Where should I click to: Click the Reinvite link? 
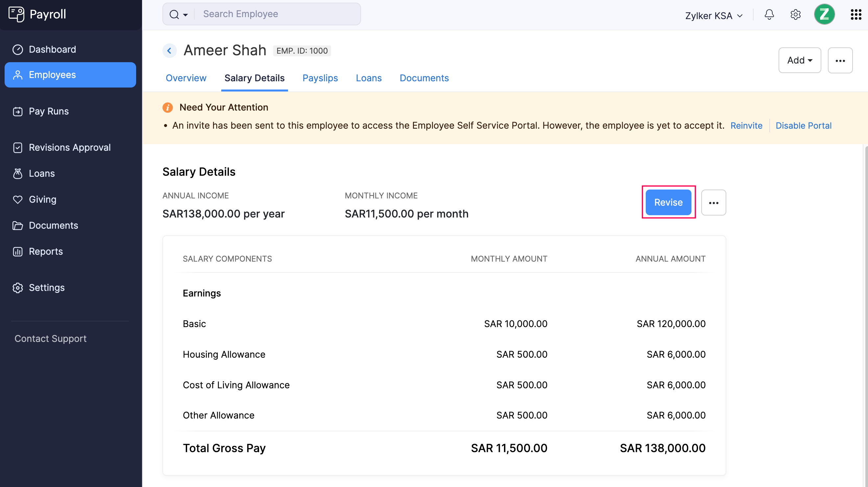pos(746,125)
